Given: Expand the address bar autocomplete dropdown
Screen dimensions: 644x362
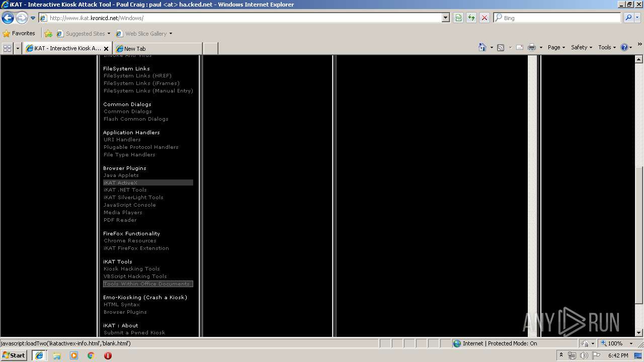Looking at the screenshot, I should tap(446, 18).
